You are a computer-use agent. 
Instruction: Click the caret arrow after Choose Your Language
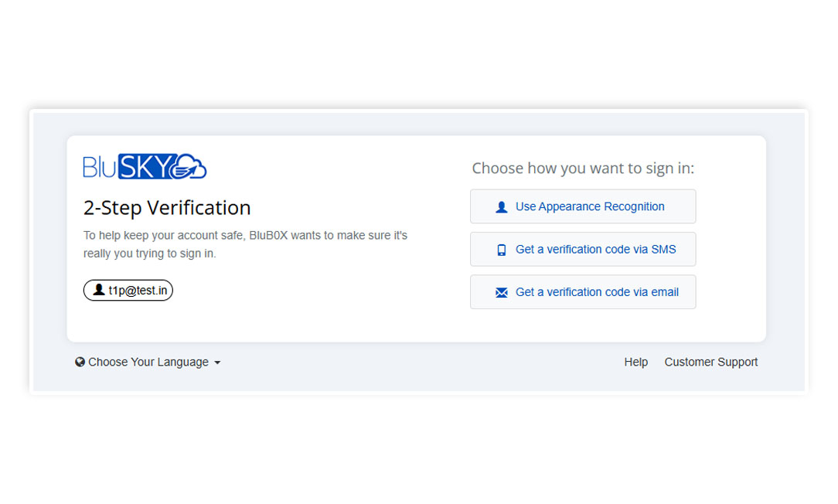[217, 363]
